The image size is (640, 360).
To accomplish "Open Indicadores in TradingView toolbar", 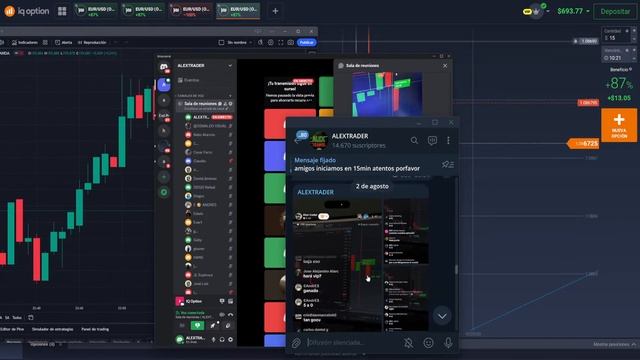I will pos(25,42).
